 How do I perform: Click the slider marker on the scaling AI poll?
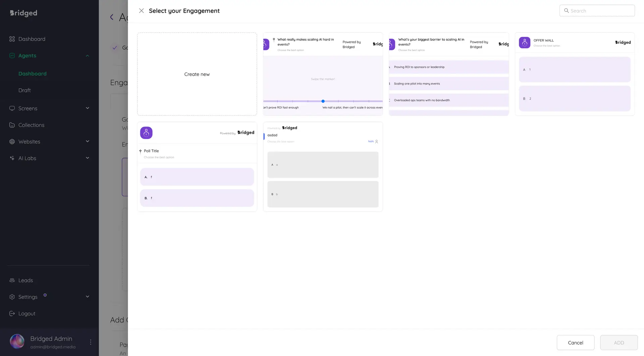click(323, 101)
